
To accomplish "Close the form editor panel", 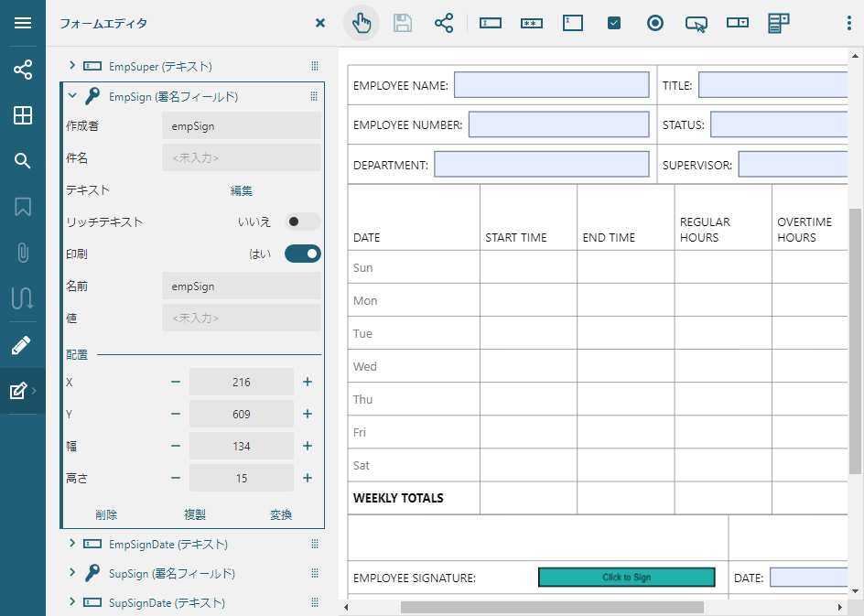I will coord(320,23).
